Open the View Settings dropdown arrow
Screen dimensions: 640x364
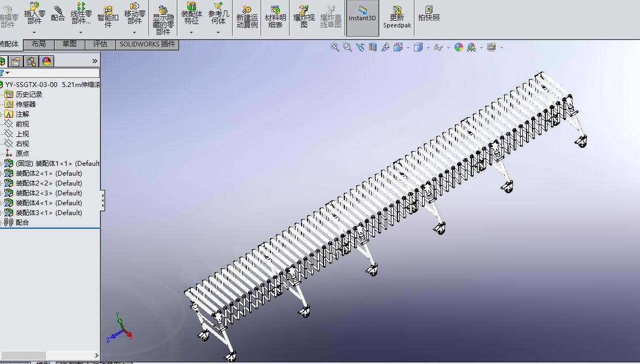click(x=501, y=48)
